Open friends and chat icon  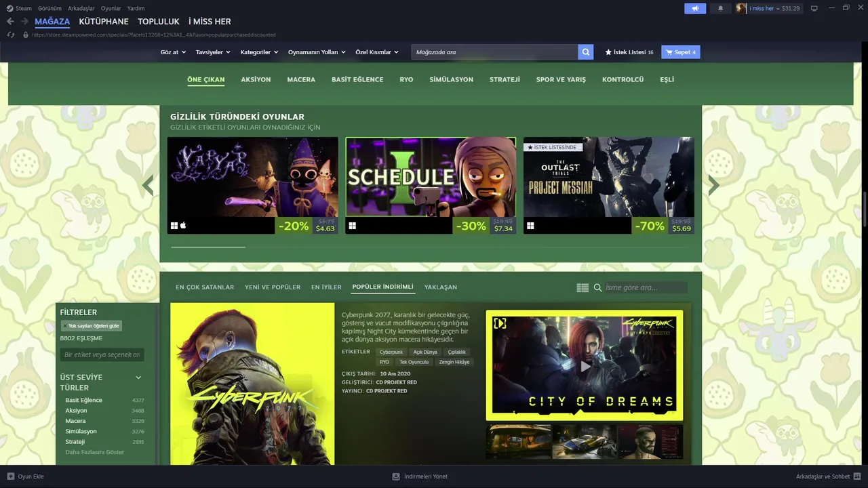pos(857,476)
